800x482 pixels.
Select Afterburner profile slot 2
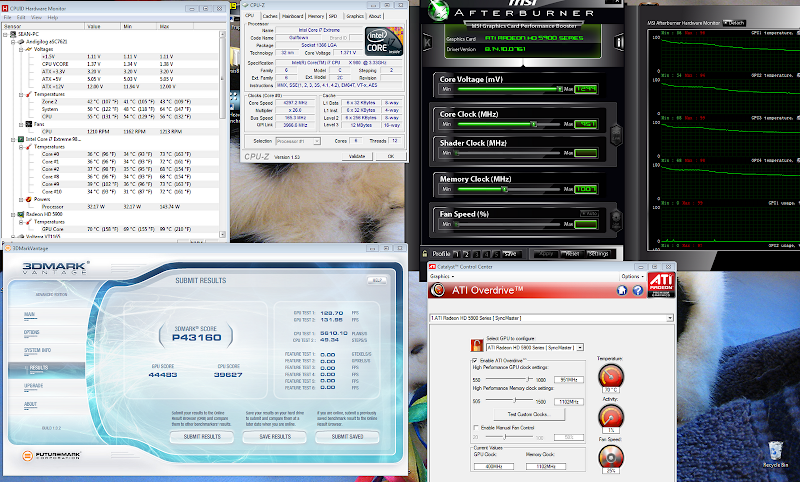(x=466, y=254)
